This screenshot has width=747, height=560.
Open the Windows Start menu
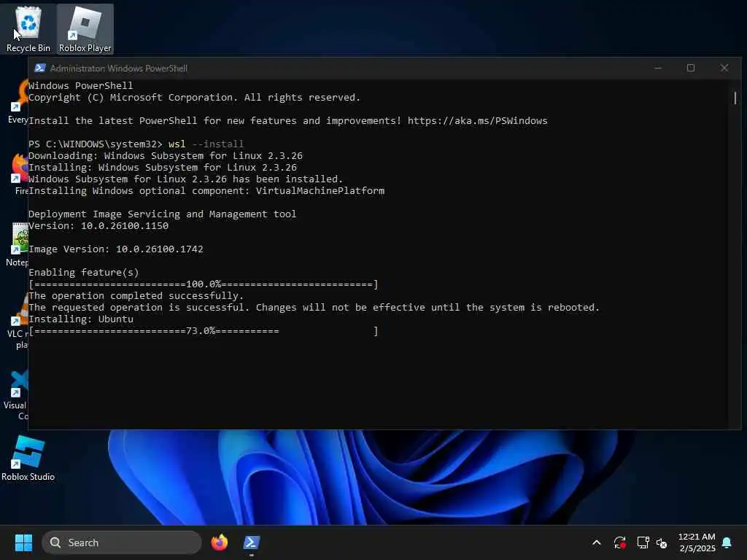coord(23,542)
